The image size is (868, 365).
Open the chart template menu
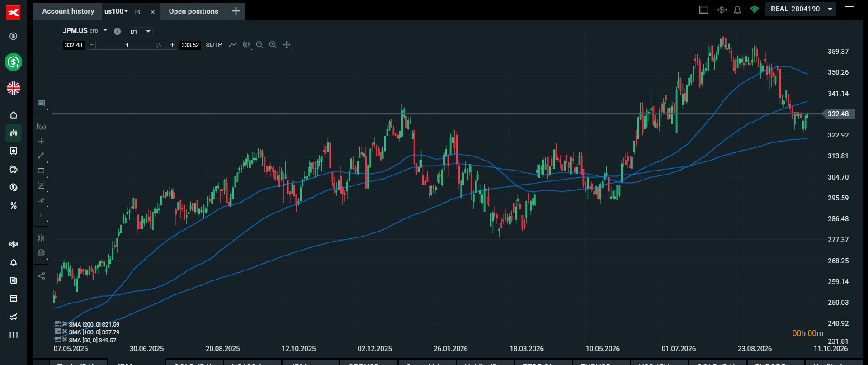point(41,104)
